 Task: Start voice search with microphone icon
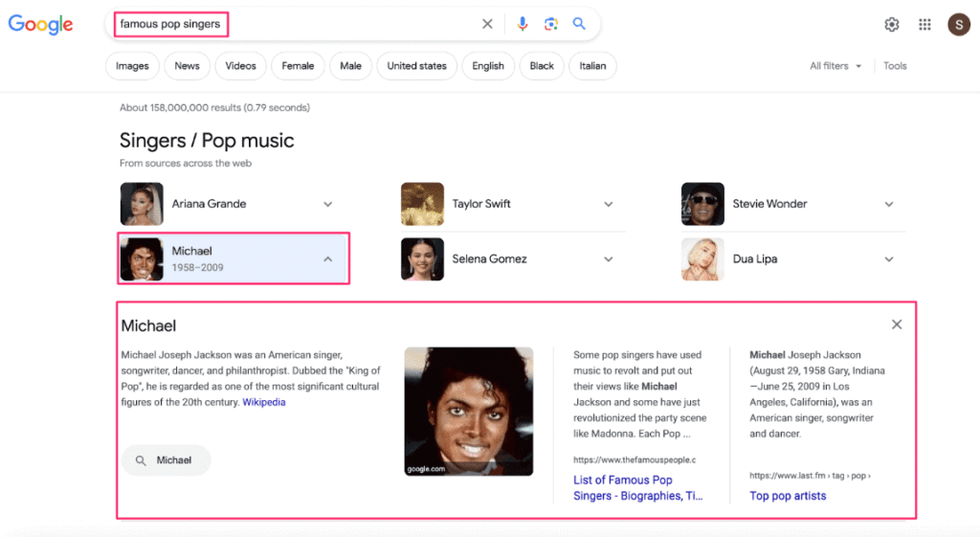(522, 24)
